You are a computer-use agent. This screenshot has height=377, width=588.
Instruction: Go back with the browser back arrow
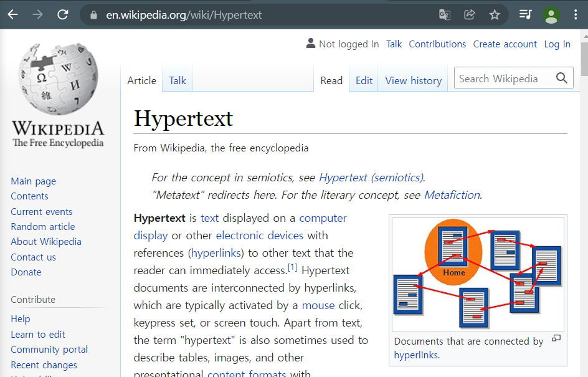tap(12, 14)
